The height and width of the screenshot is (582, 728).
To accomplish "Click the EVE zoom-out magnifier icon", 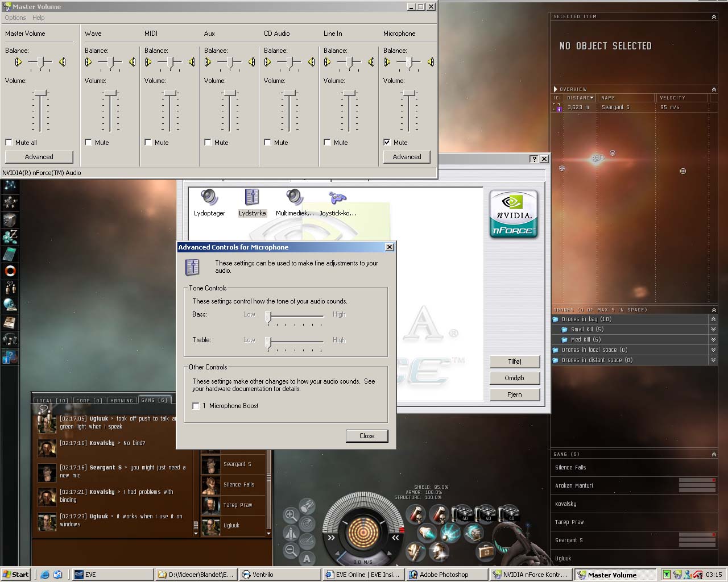I will 291,550.
